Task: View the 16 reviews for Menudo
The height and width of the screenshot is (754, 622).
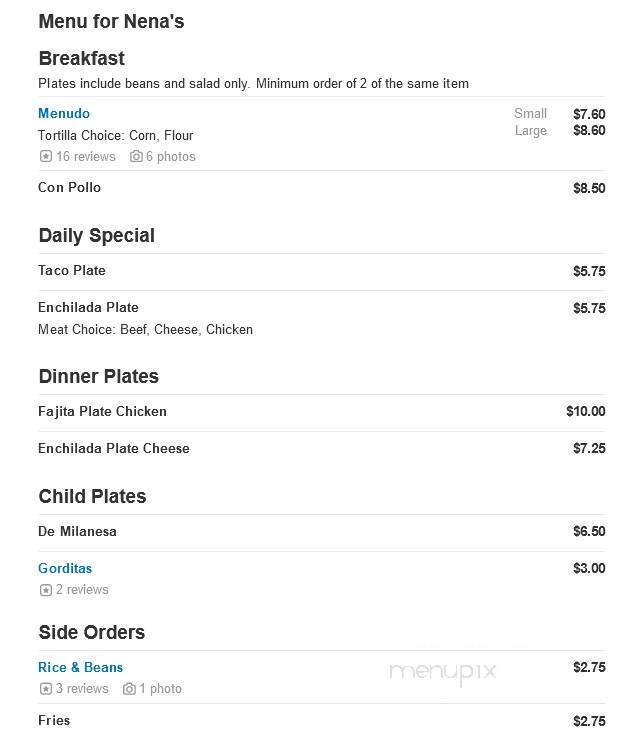Action: pos(86,156)
